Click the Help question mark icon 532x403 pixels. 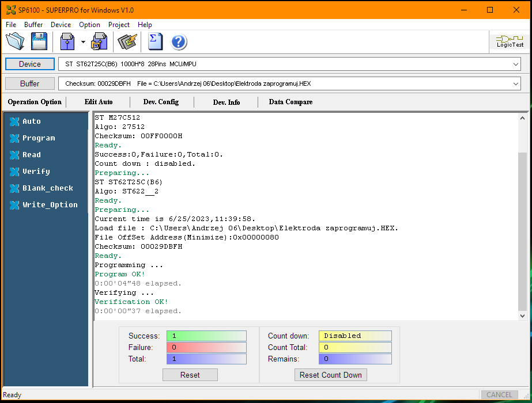pyautogui.click(x=179, y=42)
